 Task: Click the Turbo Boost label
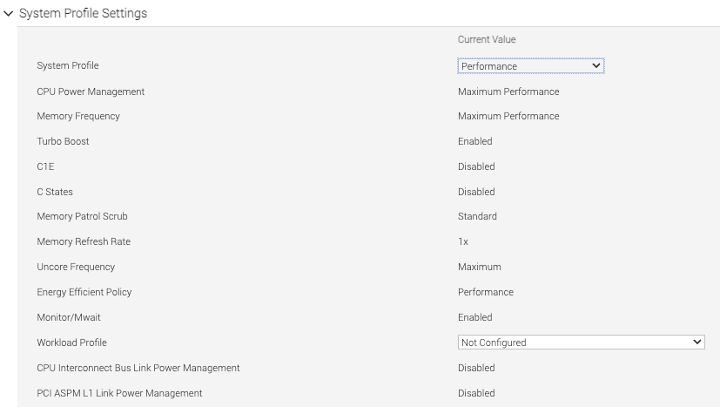(63, 142)
